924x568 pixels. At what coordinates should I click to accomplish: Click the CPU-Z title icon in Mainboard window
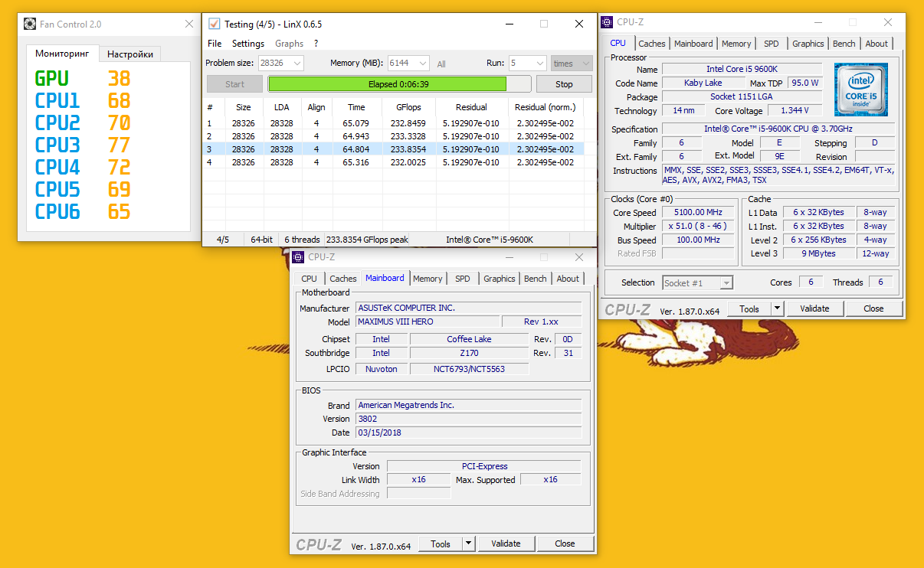[300, 257]
